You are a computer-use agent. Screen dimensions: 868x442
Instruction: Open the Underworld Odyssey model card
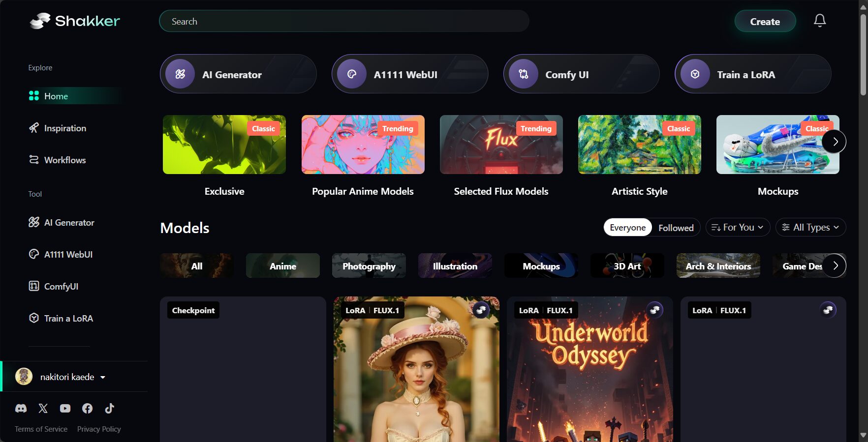(589, 369)
